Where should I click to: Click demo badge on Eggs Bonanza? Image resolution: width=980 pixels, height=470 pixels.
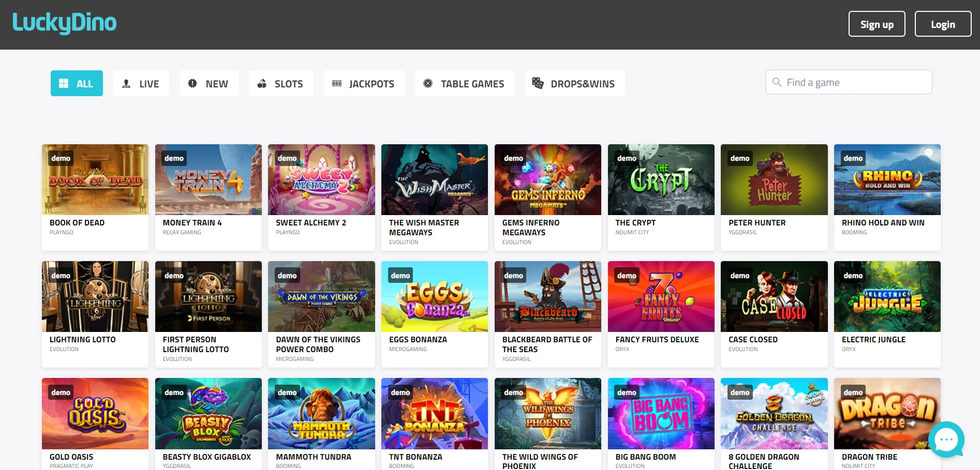400,276
